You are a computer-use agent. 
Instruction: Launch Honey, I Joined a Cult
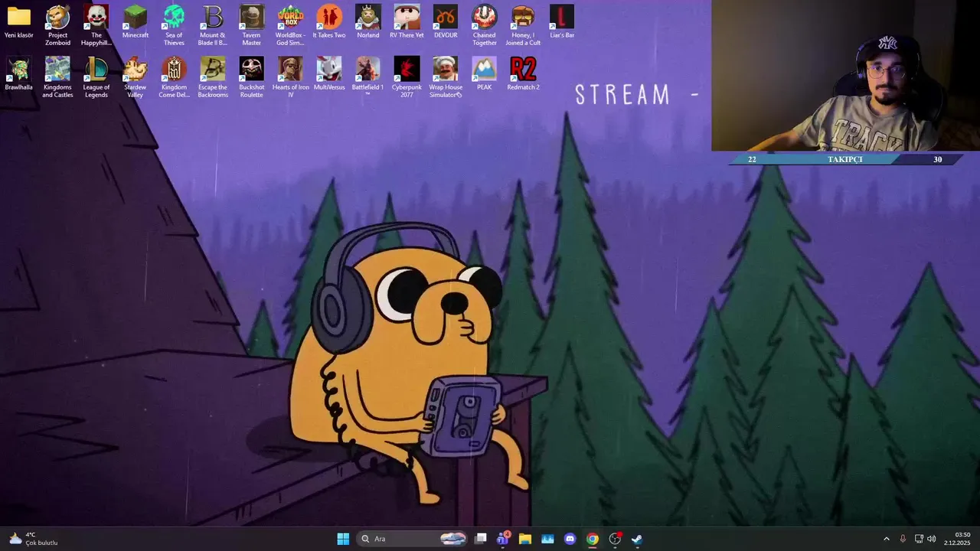pyautogui.click(x=523, y=25)
